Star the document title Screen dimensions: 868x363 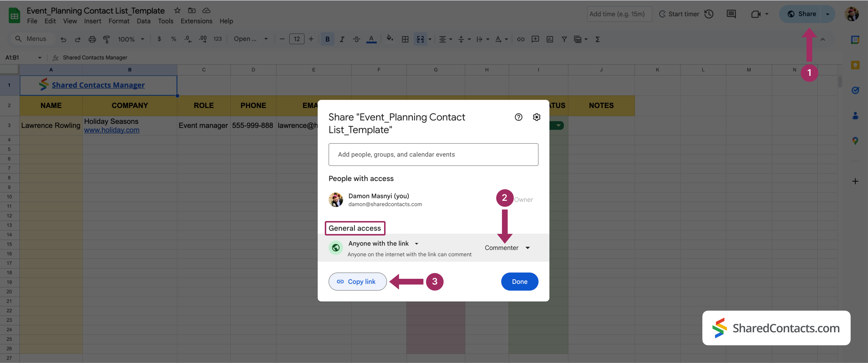click(177, 10)
